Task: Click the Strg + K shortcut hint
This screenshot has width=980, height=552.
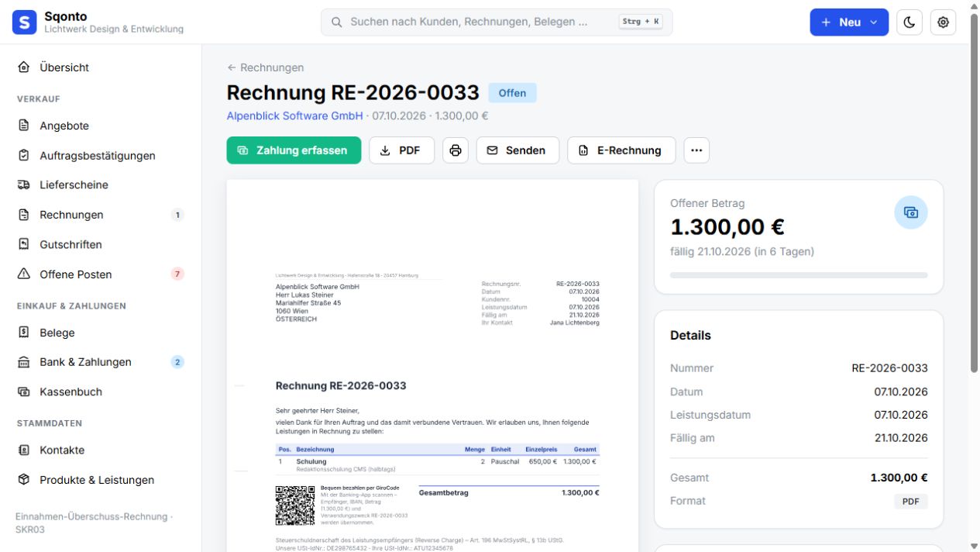Action: (x=641, y=22)
